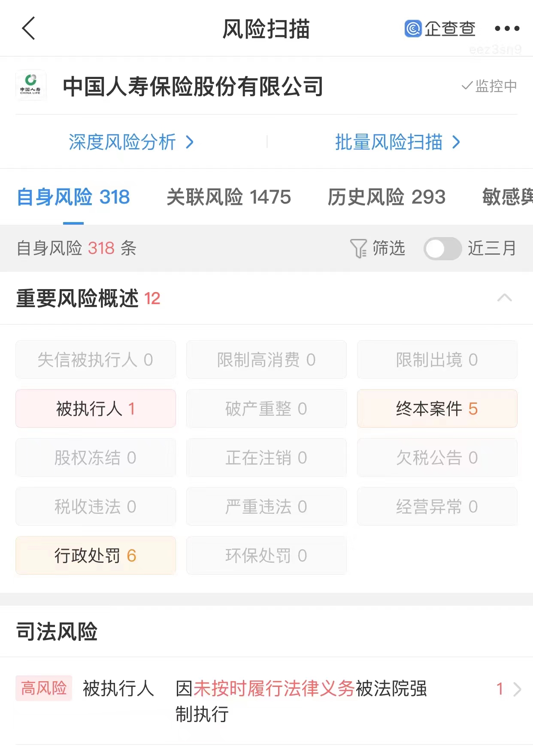The height and width of the screenshot is (756, 533).
Task: Expand the 被执行人 high-risk row arrow
Action: tap(517, 689)
